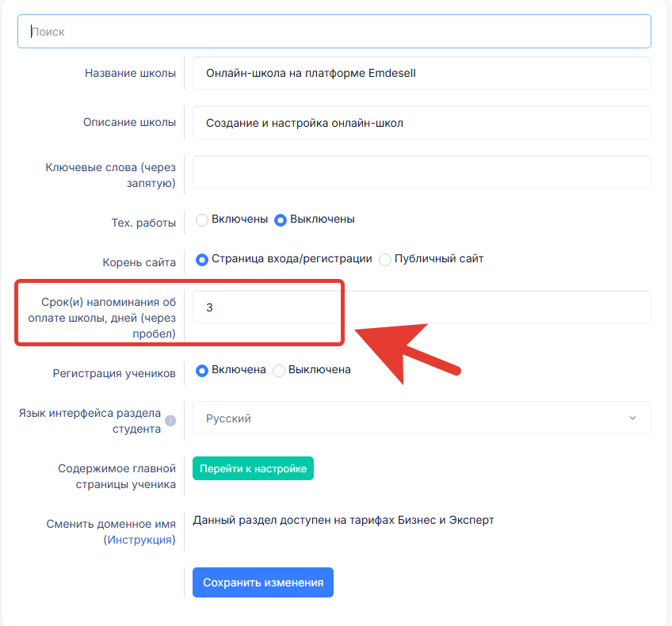Click the info icon beside student interface language
672x626 pixels.
(170, 421)
